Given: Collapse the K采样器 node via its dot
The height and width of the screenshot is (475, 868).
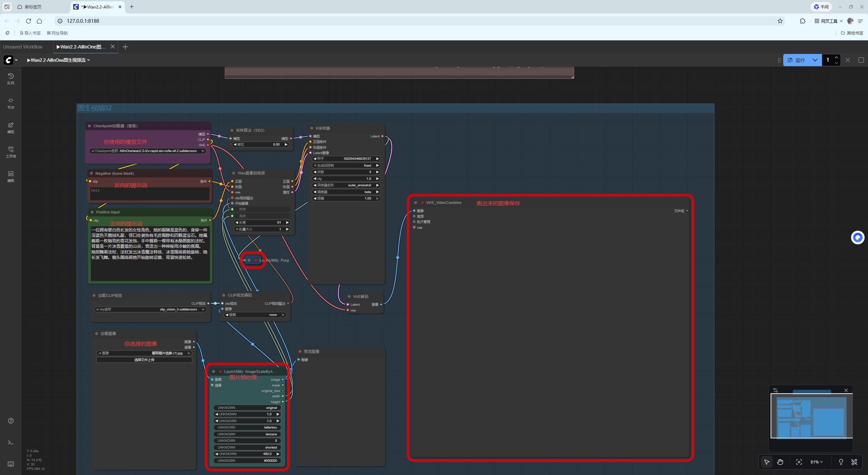Looking at the screenshot, I should (312, 128).
